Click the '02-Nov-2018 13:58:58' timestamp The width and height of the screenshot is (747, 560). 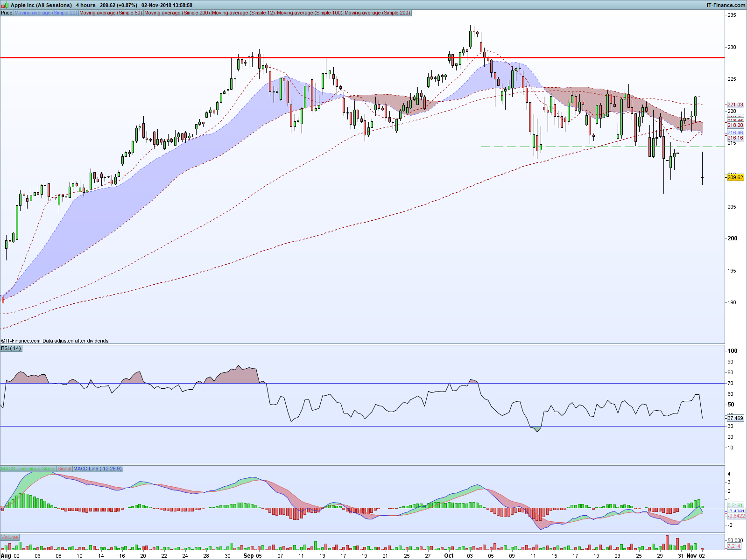pos(167,5)
